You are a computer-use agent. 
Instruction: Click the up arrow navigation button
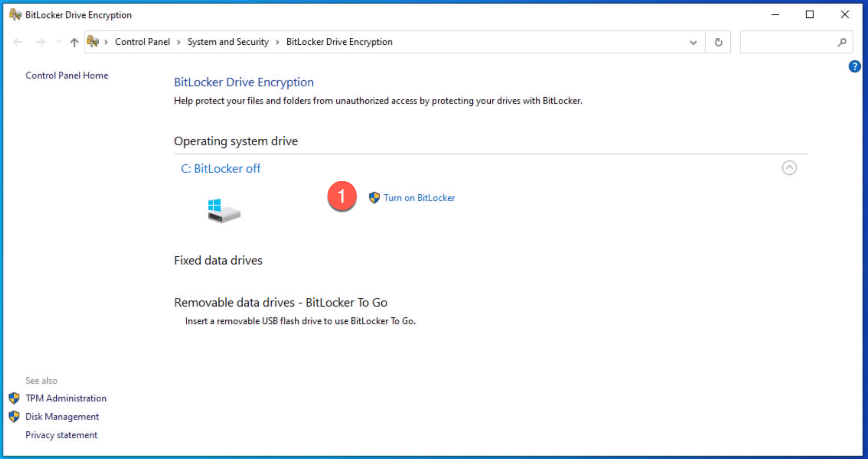74,42
